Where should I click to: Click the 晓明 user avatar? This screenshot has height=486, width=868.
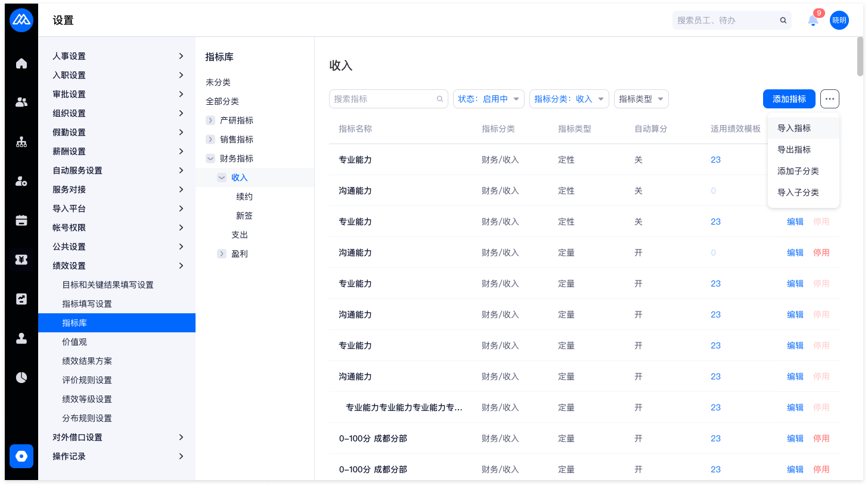pos(839,20)
